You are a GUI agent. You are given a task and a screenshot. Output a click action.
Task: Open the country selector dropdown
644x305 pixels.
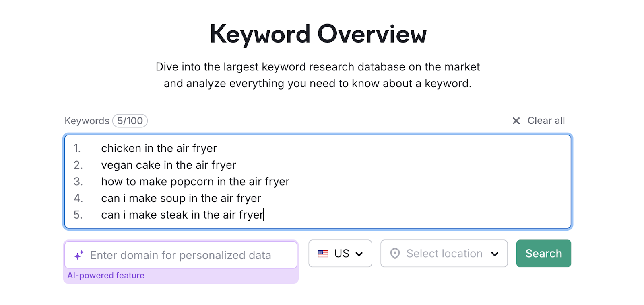click(340, 254)
